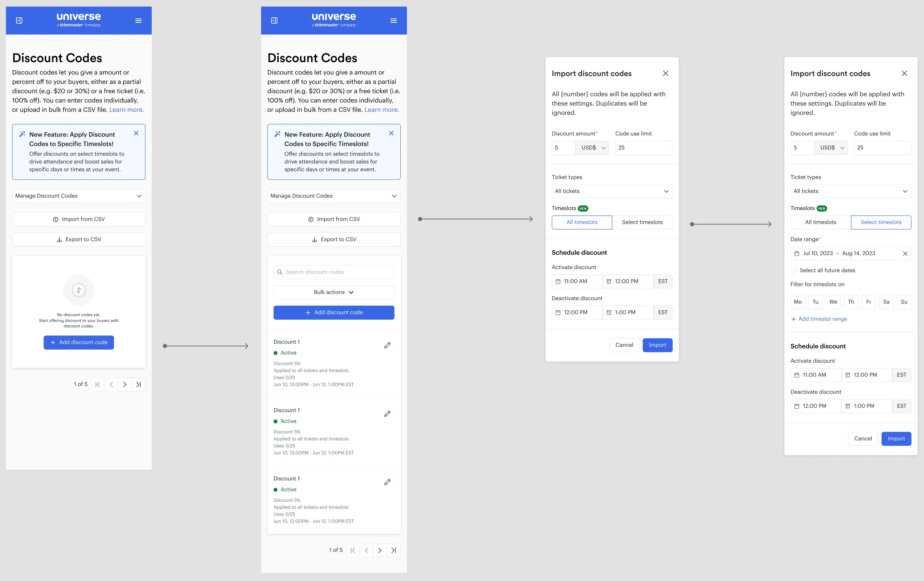This screenshot has height=581, width=924.
Task: Click pencil edit icon of third Discount 1
Action: tap(387, 482)
